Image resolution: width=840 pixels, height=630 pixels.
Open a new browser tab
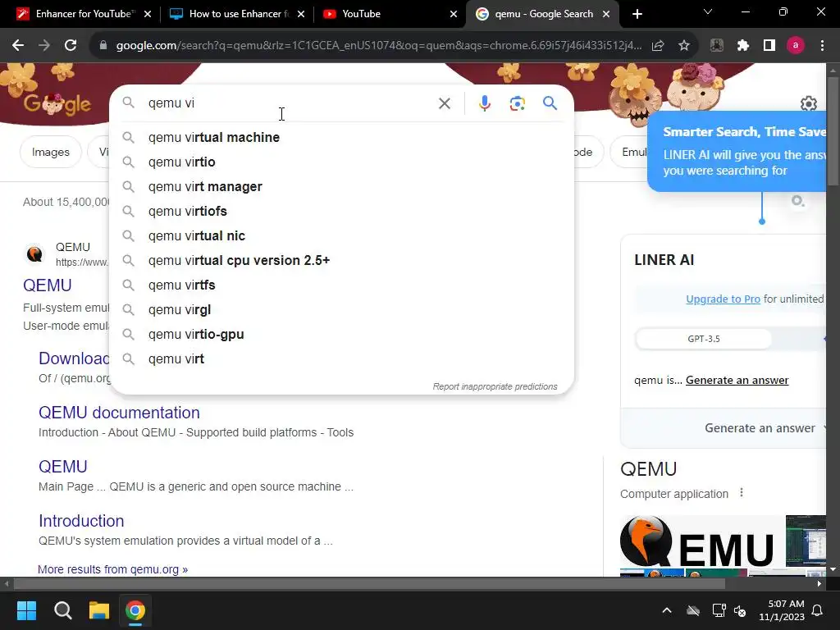tap(637, 14)
